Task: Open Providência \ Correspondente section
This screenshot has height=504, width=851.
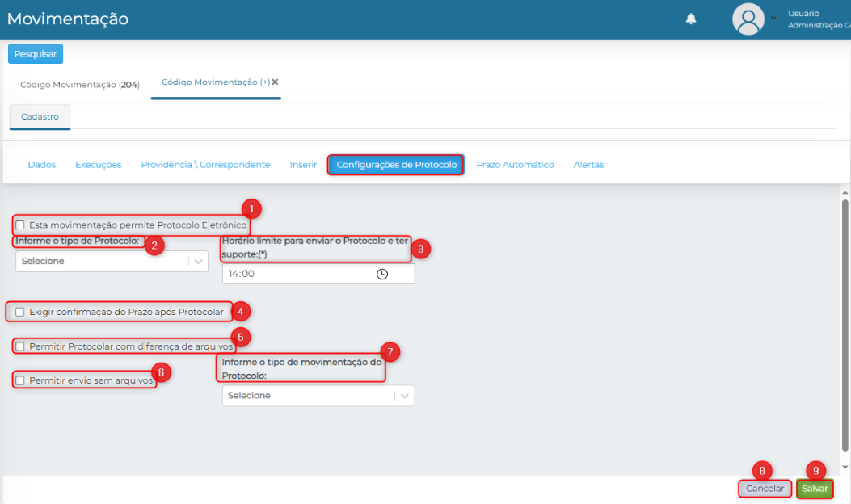Action: coord(206,165)
